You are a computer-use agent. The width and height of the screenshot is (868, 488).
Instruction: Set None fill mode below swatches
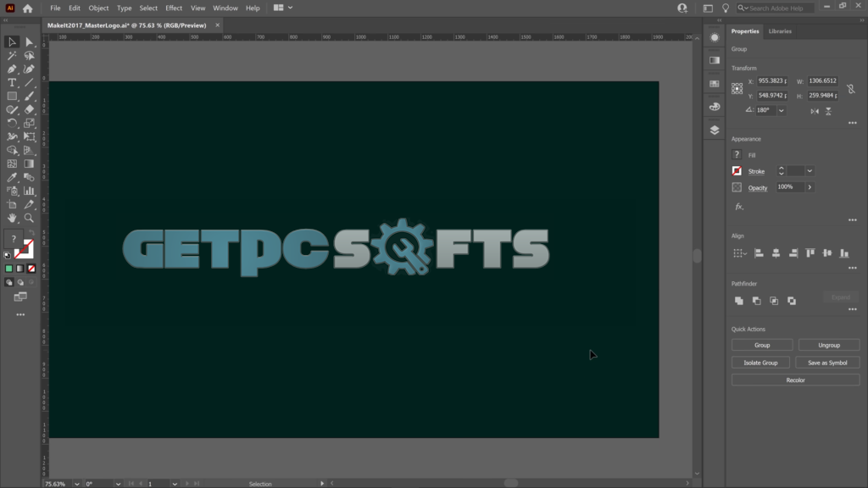point(31,269)
